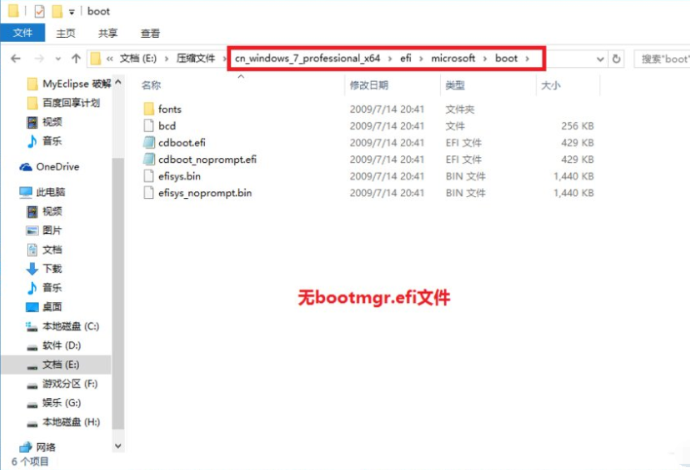The height and width of the screenshot is (470, 690).
Task: Open 视频 under the quick access list
Action: [44, 122]
